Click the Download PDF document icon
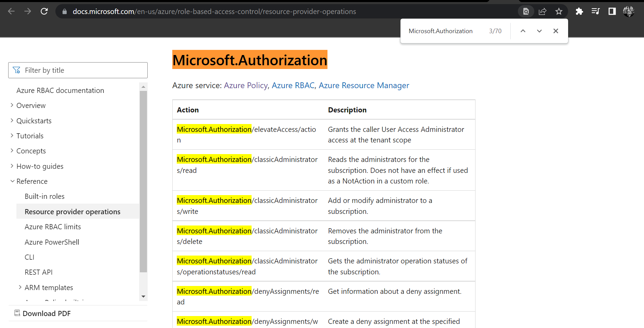This screenshot has height=328, width=644. (x=17, y=313)
